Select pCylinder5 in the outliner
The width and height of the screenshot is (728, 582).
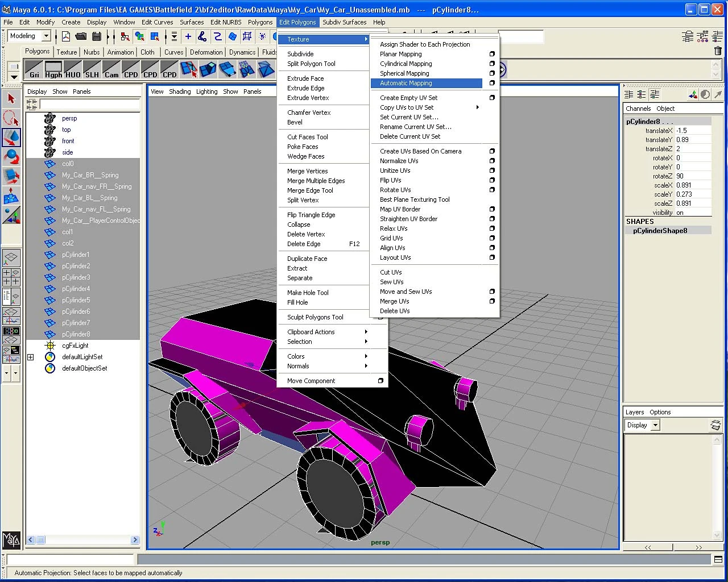point(76,300)
